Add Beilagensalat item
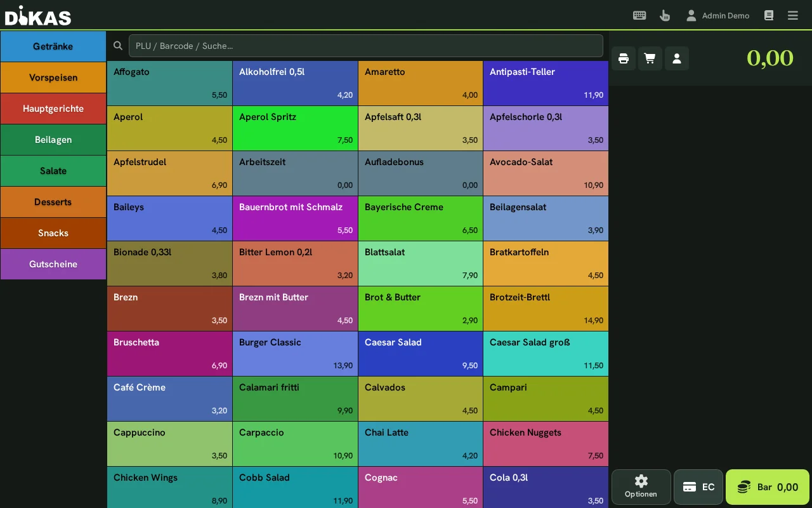The image size is (812, 508). pyautogui.click(x=546, y=218)
